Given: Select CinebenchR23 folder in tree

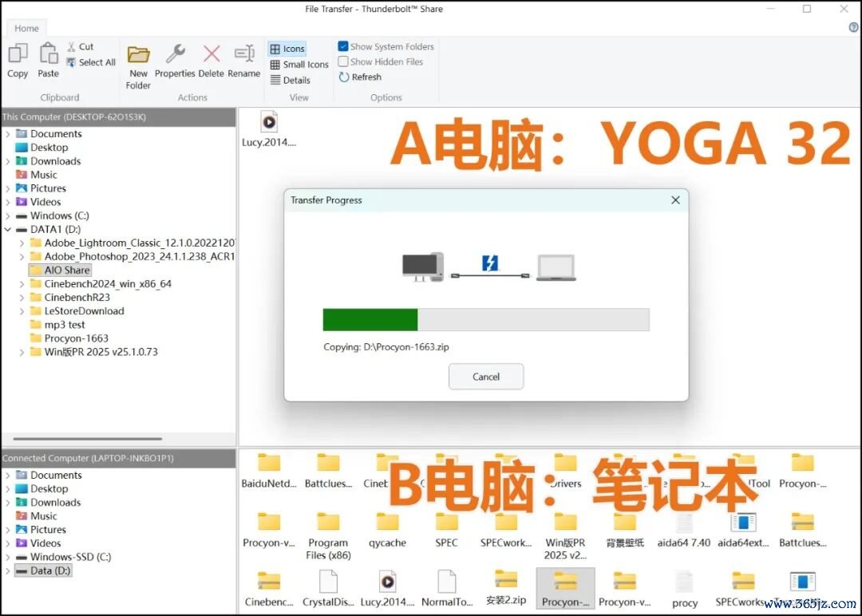Looking at the screenshot, I should [69, 298].
